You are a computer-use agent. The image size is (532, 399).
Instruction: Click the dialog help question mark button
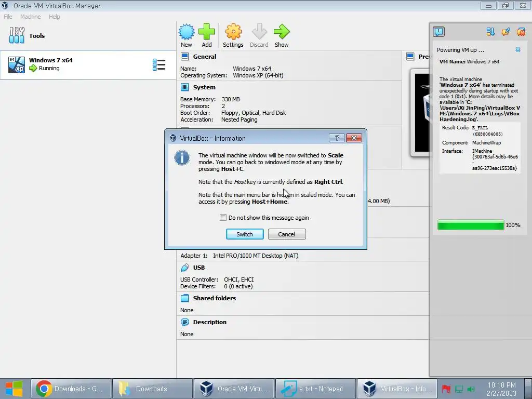(337, 138)
